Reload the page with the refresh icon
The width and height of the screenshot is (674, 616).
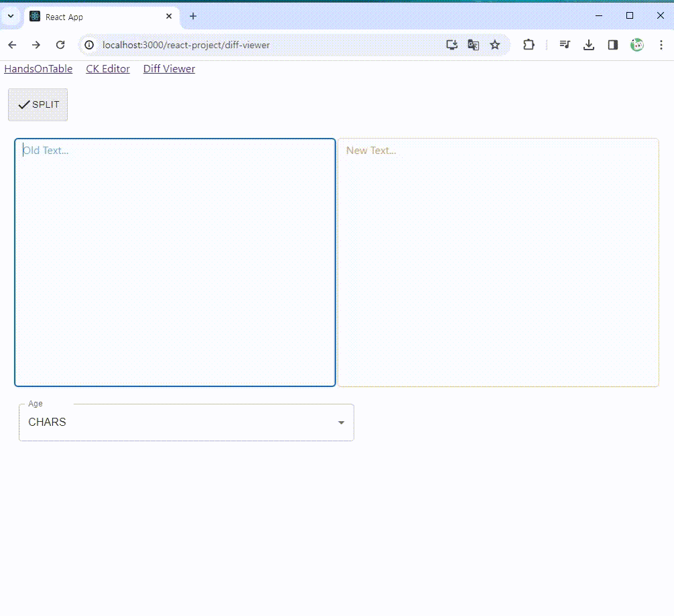pyautogui.click(x=60, y=45)
